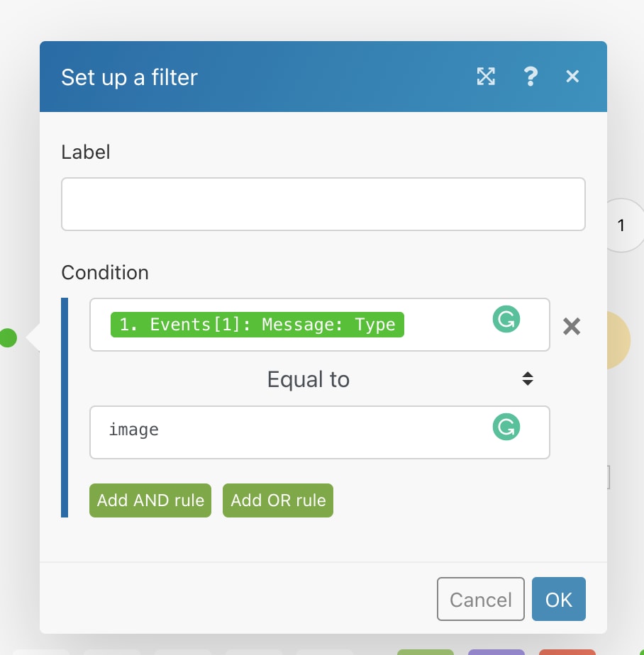Open the Equal to operator dropdown

point(319,379)
